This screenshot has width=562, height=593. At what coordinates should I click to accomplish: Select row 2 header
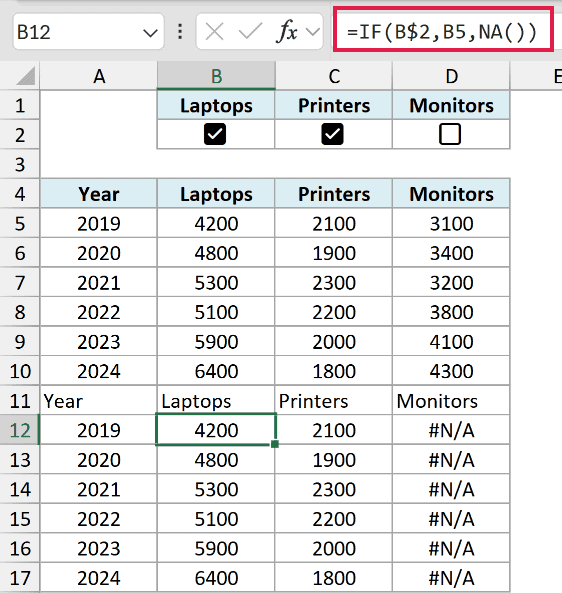20,135
